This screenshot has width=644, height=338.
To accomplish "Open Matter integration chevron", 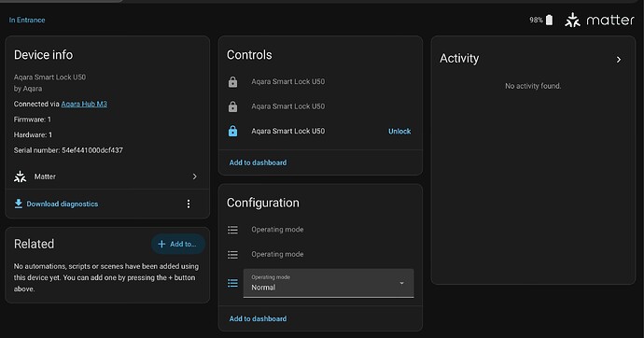I will tap(195, 176).
